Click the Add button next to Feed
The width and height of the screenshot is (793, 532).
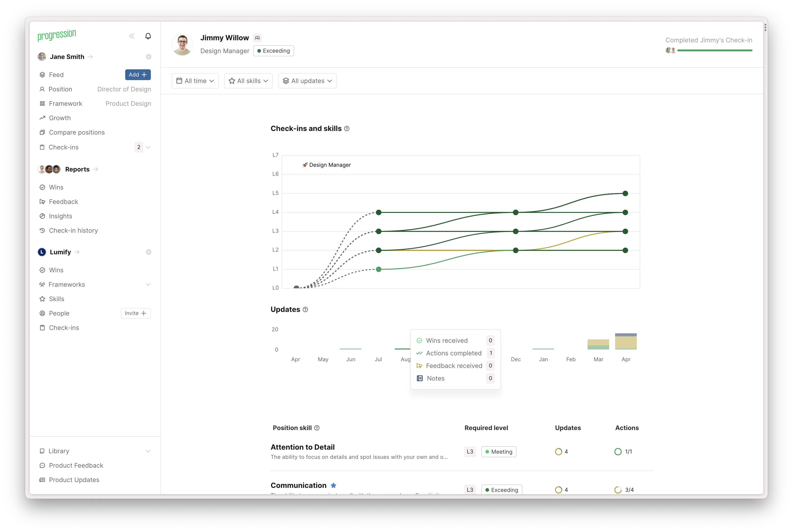(x=138, y=75)
